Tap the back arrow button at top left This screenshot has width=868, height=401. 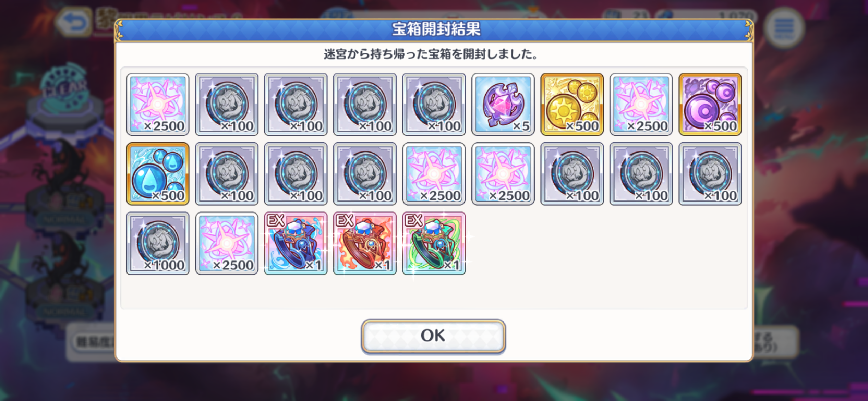pyautogui.click(x=74, y=22)
